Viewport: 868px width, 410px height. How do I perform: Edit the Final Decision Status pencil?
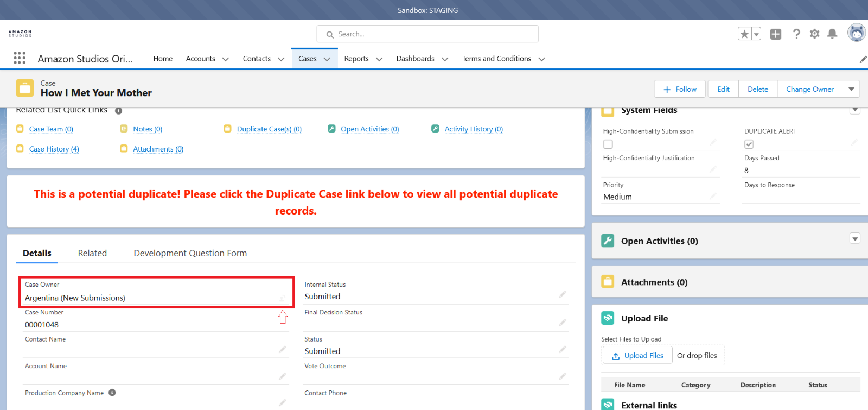(x=563, y=323)
